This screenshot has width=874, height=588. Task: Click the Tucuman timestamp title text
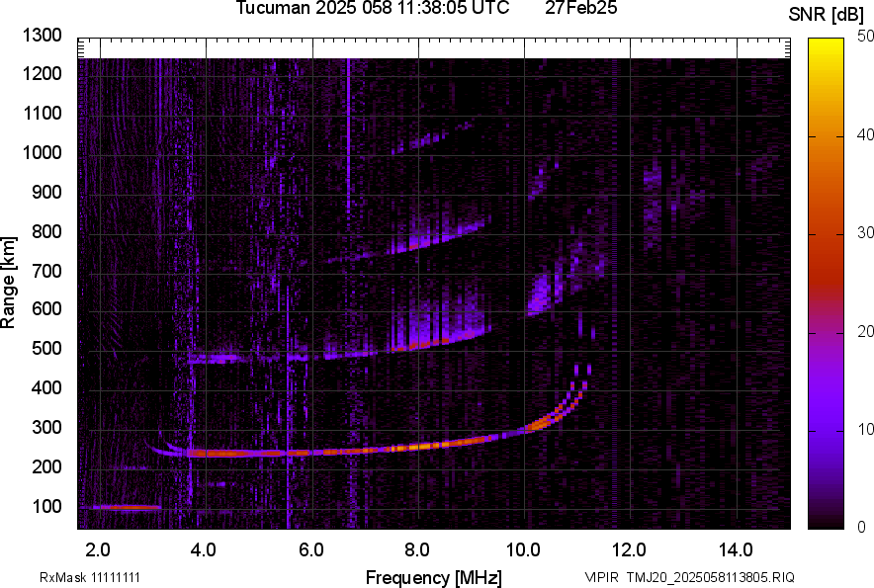point(373,9)
